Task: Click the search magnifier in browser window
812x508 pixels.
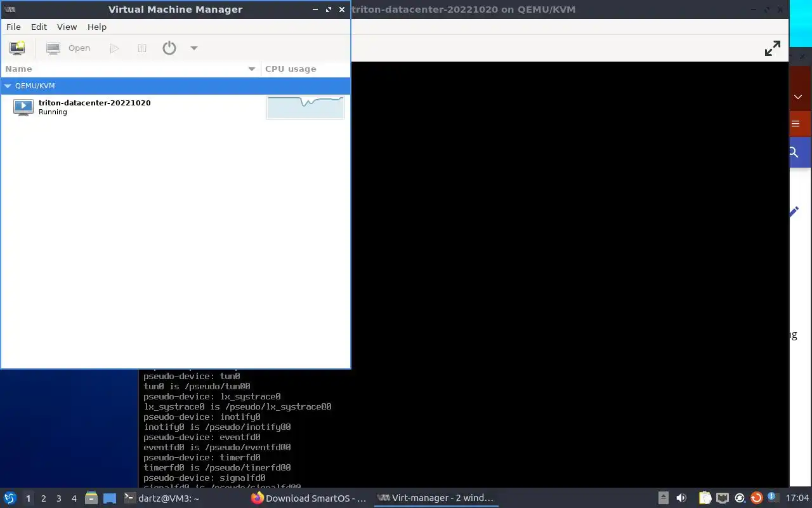Action: click(794, 152)
